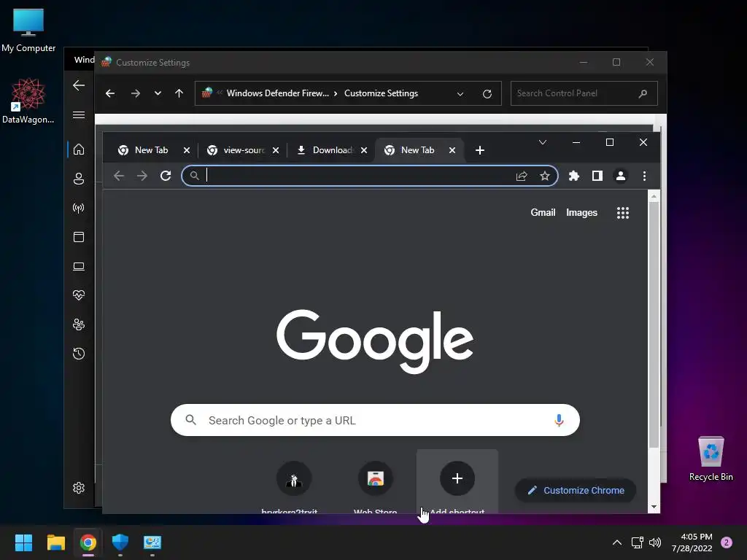Click the Customize Chrome button
Image resolution: width=747 pixels, height=560 pixels.
point(576,491)
